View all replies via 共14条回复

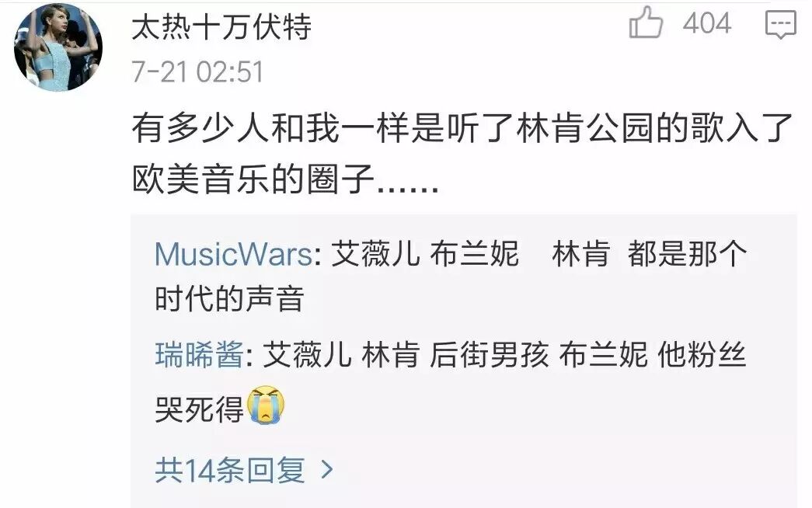tap(230, 470)
